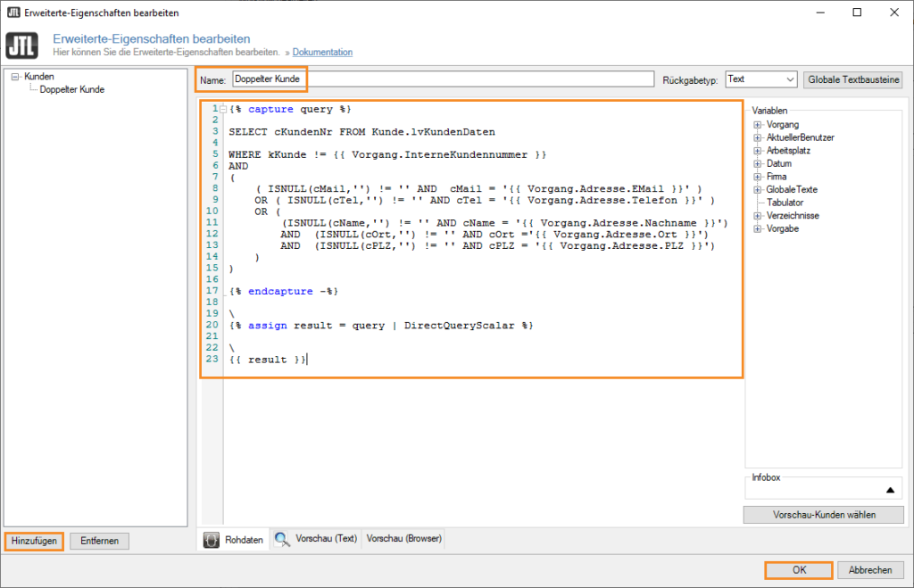The width and height of the screenshot is (914, 588).
Task: Add a new property via Hinzufügen
Action: [33, 541]
